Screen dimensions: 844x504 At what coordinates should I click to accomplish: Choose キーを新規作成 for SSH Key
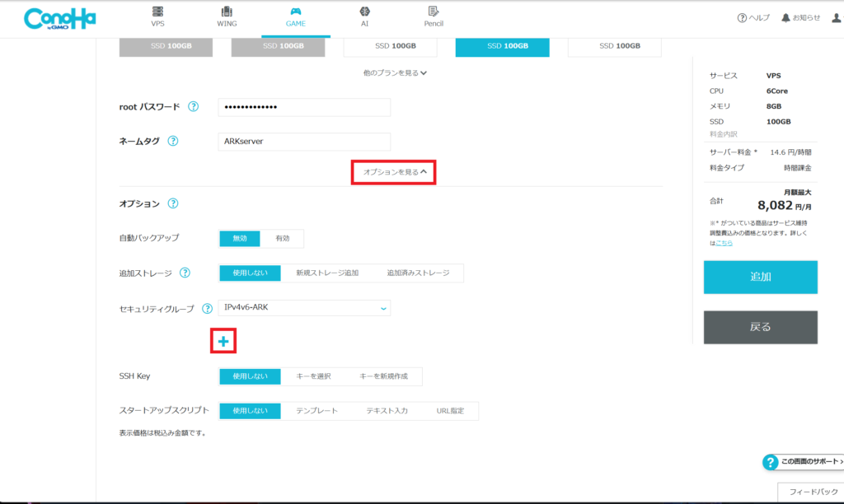(383, 376)
